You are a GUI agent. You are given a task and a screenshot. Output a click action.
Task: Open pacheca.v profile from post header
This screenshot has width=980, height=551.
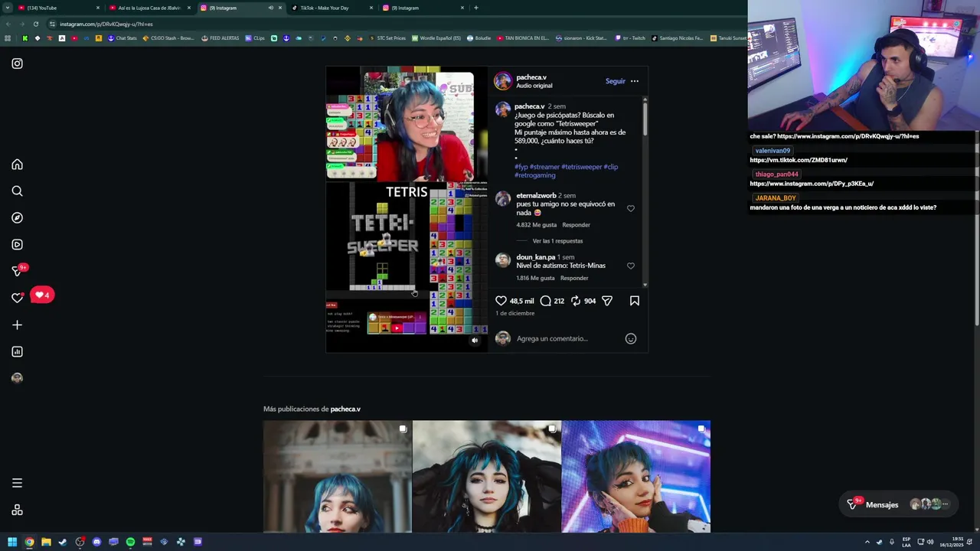point(531,77)
